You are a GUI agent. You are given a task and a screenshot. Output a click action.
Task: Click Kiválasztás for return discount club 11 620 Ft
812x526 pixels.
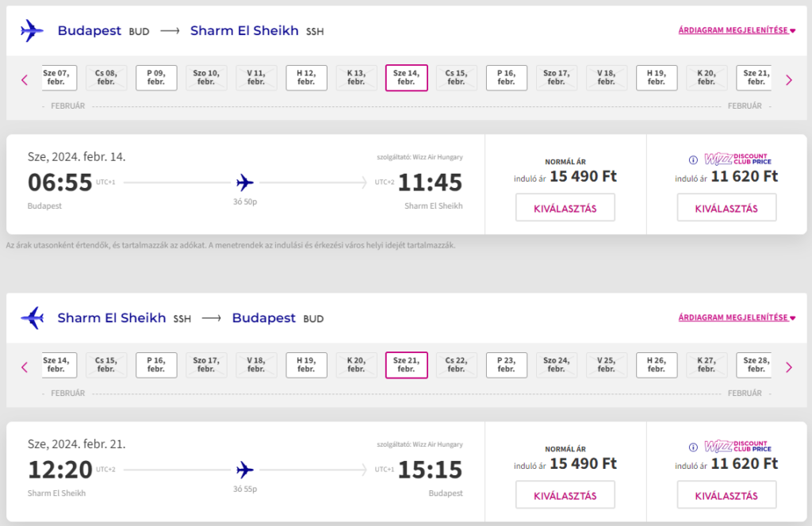coord(726,495)
